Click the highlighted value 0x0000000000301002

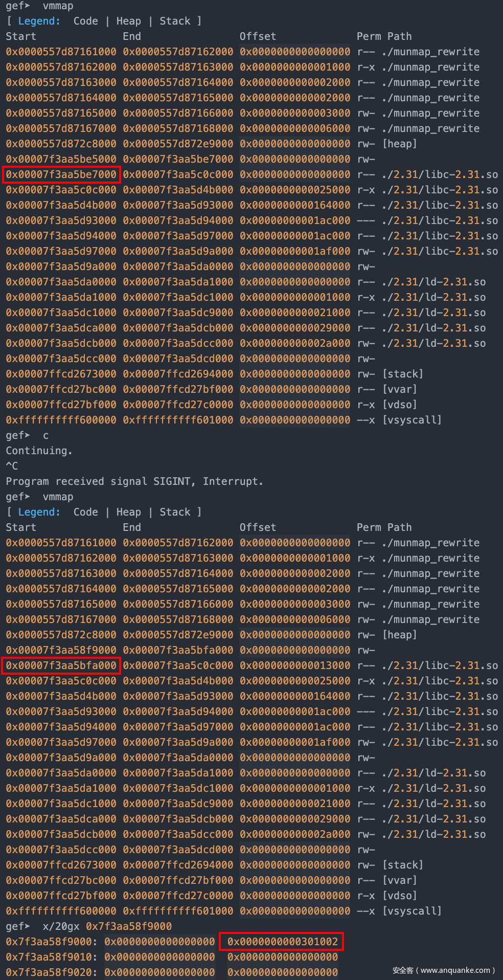pos(282,942)
